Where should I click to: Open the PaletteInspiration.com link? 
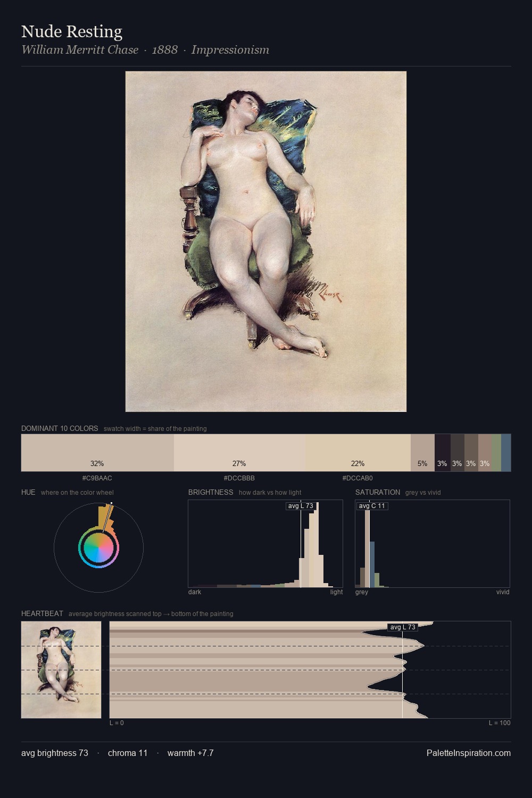tap(469, 753)
